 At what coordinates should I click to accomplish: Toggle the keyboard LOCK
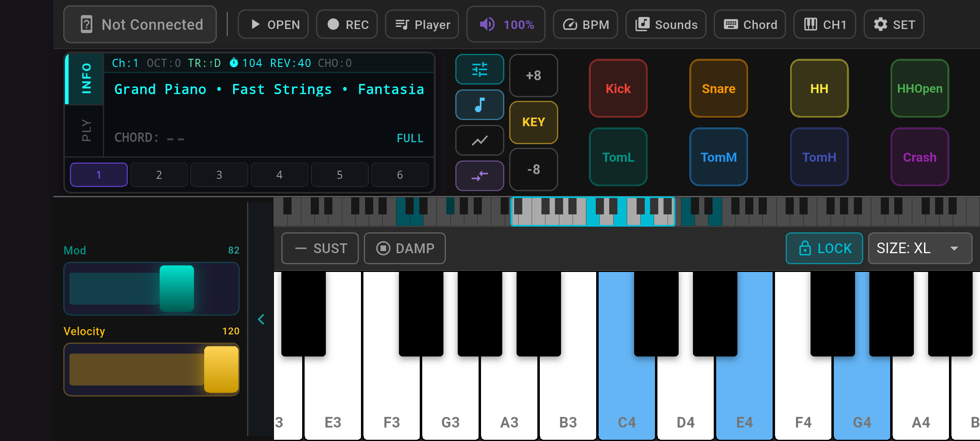pyautogui.click(x=824, y=248)
